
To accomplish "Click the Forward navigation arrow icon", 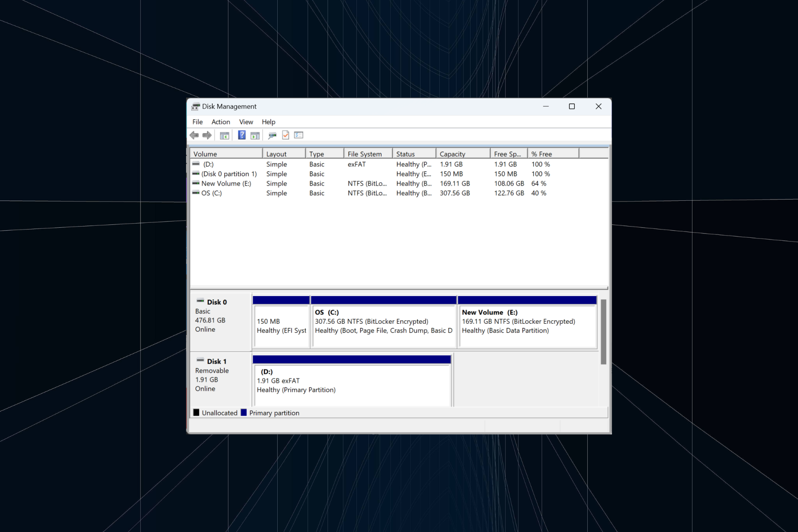I will point(207,135).
